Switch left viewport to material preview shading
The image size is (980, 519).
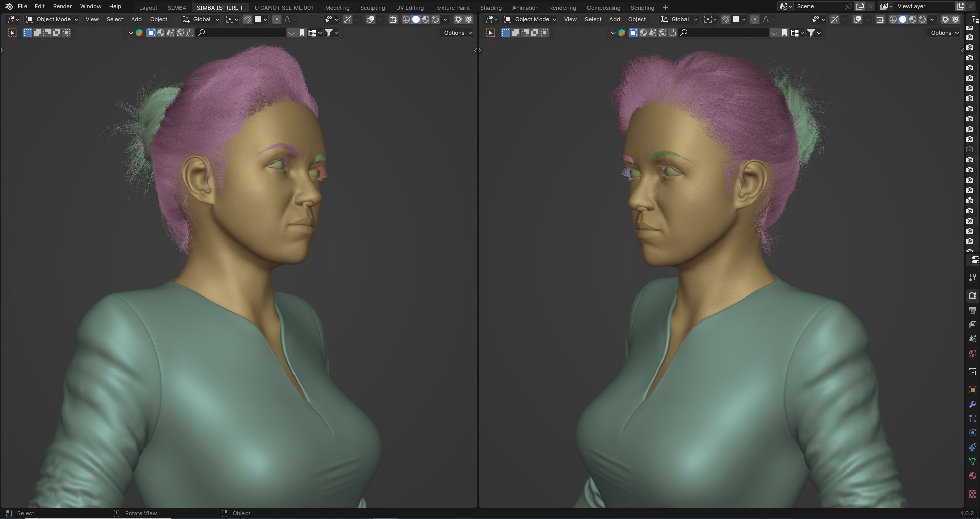click(x=426, y=19)
